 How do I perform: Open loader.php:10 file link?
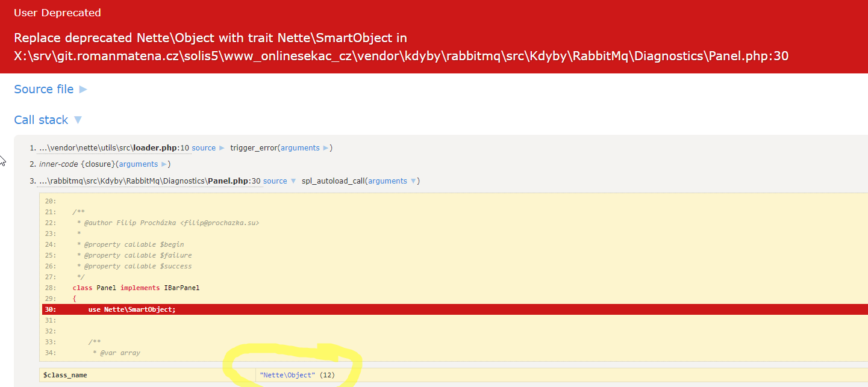[114, 148]
